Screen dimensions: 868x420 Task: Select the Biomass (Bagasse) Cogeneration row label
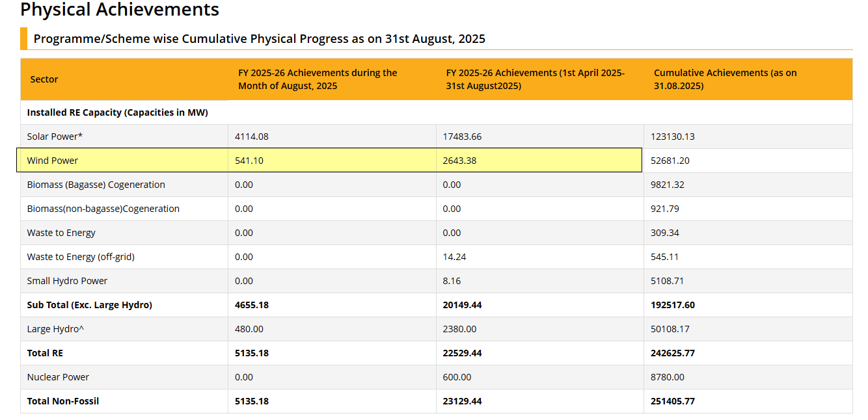pyautogui.click(x=96, y=185)
